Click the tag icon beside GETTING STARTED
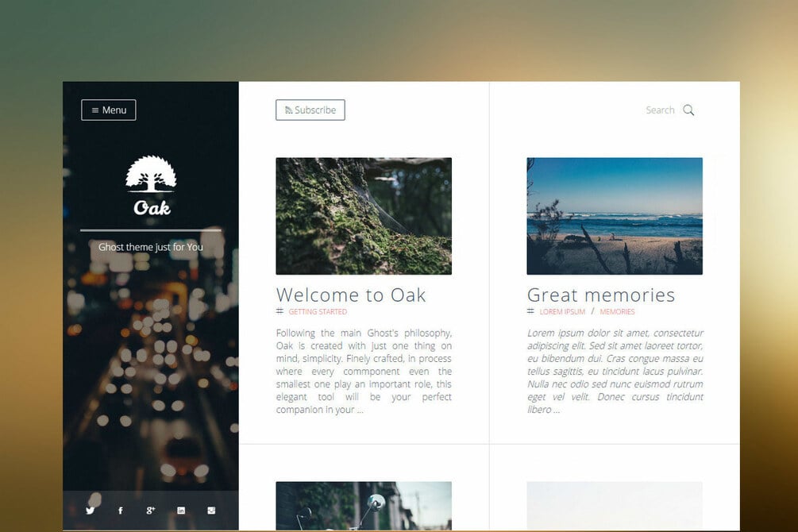Viewport: 798px width, 532px height. (x=279, y=311)
